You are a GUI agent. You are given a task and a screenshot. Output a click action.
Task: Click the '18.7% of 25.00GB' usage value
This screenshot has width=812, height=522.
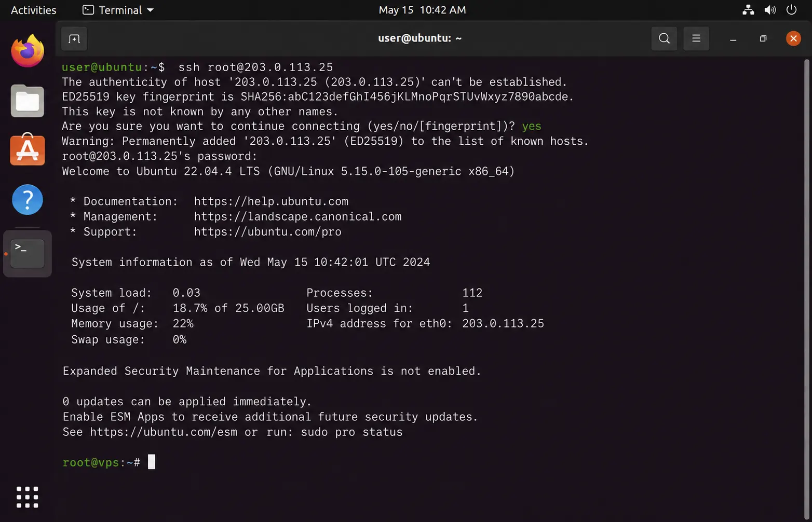(228, 308)
